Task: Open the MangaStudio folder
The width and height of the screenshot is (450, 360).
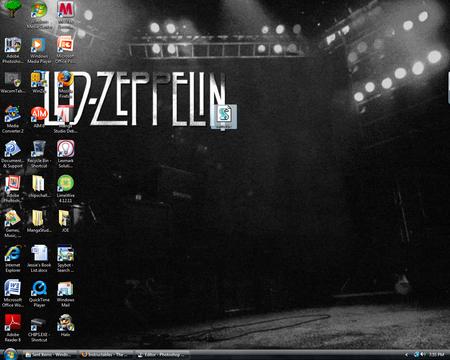Action: click(39, 221)
